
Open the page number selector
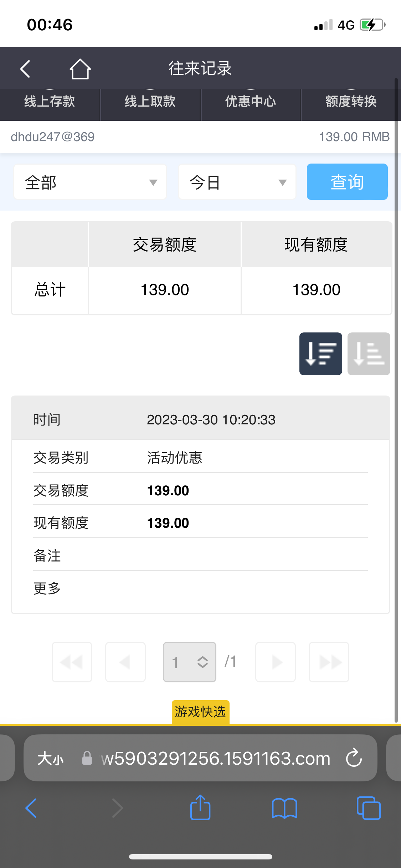coord(189,662)
